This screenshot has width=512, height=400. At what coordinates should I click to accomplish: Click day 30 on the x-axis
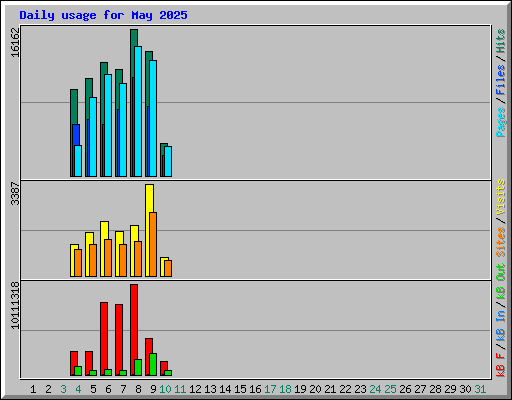pyautogui.click(x=465, y=389)
